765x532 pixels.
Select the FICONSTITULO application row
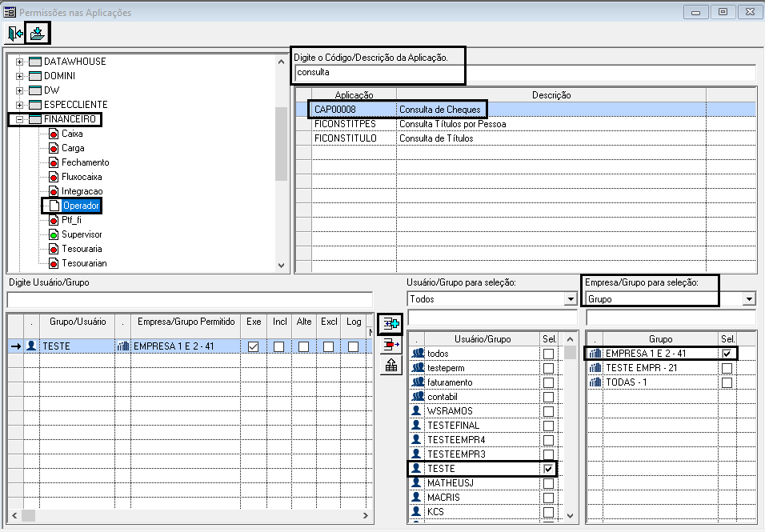point(526,138)
